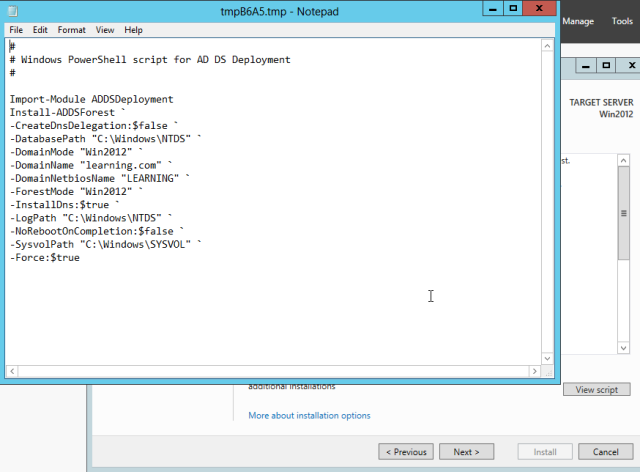
Task: Click Notepad horizontal scrollbar left arrow
Action: point(12,371)
